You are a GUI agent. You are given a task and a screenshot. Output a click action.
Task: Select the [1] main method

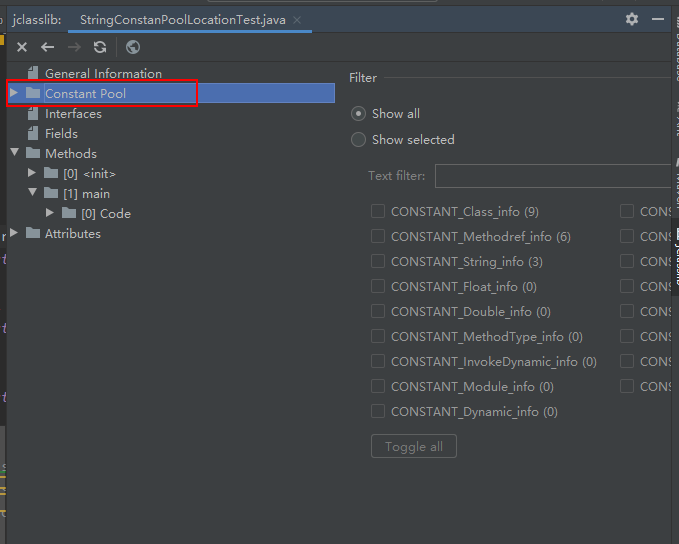(x=86, y=194)
